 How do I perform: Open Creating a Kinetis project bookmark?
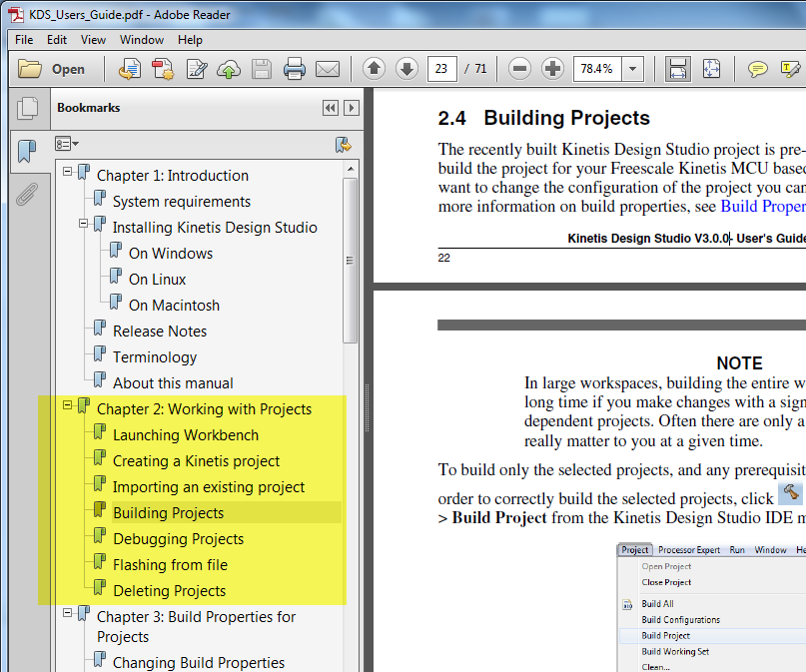click(197, 461)
